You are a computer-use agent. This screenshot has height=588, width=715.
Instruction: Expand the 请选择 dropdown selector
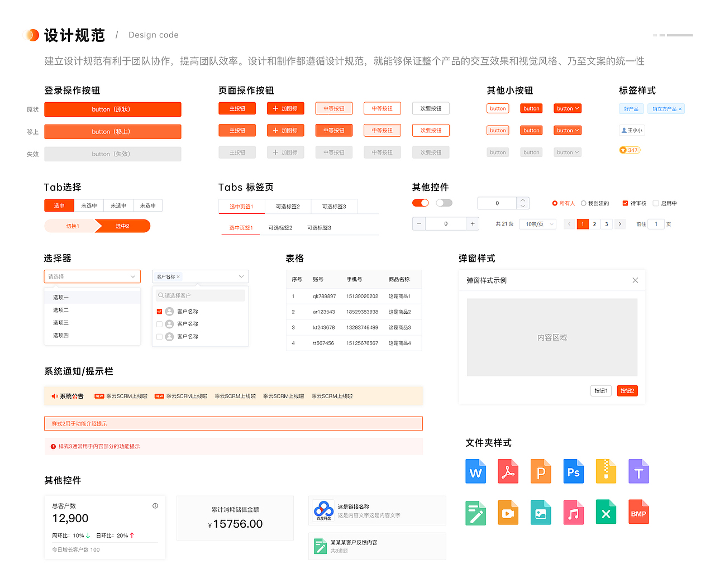pyautogui.click(x=92, y=276)
